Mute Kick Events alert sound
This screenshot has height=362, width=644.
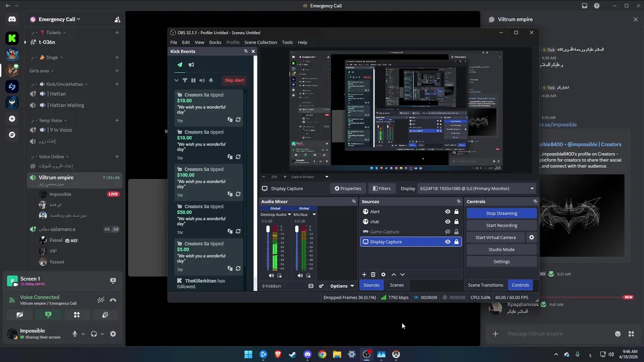coord(202,80)
